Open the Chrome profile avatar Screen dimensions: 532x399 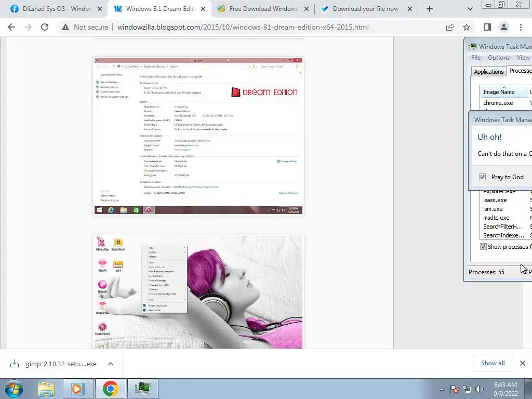coord(504,27)
